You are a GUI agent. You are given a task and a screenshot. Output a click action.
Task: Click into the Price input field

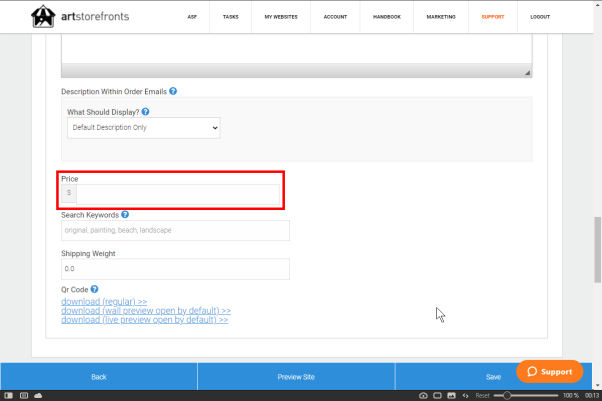coord(178,194)
